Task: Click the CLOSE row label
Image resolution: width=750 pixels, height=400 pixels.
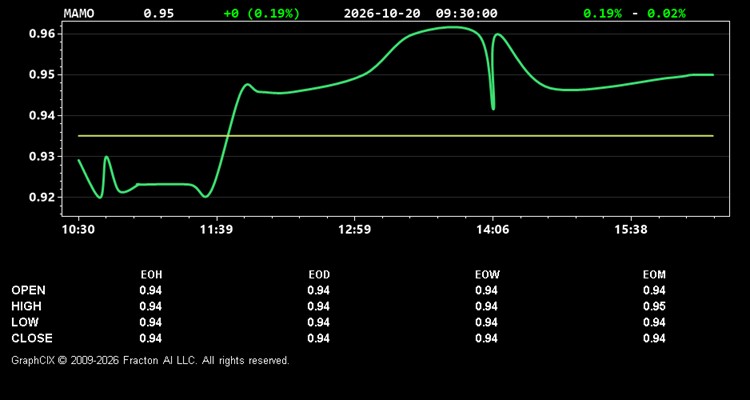Action: point(32,338)
